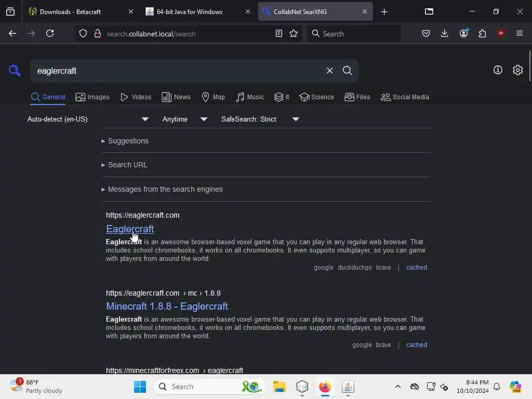Open the SafeSearch: Strict dropdown
This screenshot has height=399, width=532.
[260, 119]
